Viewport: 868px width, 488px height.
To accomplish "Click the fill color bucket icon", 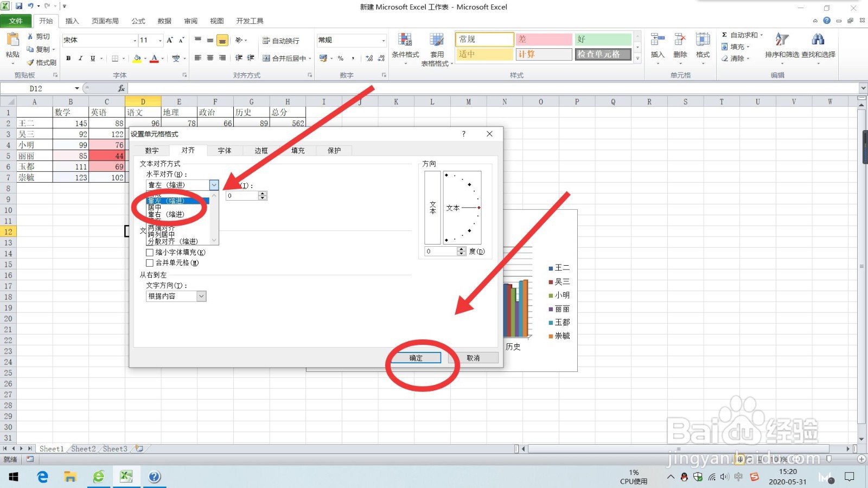I will coord(137,58).
